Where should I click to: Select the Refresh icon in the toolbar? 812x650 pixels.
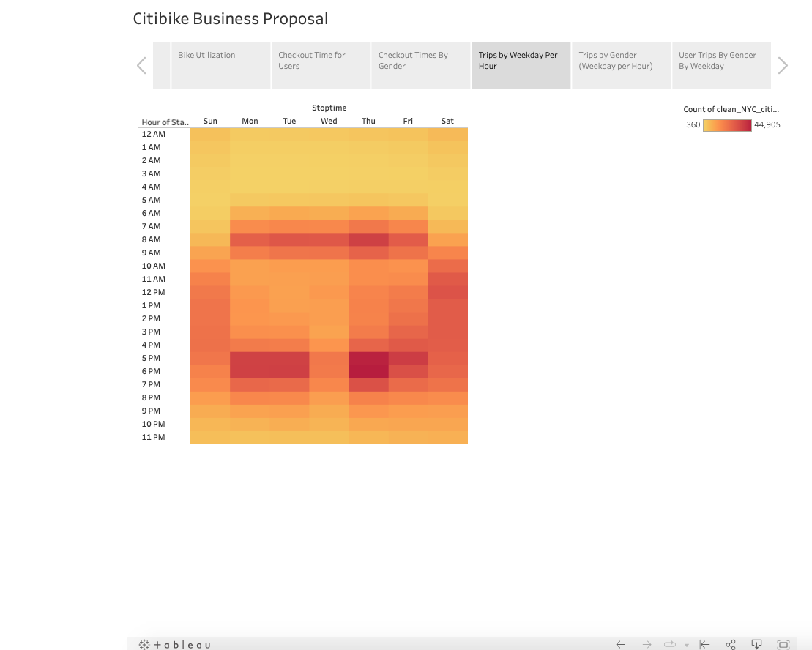tap(670, 644)
